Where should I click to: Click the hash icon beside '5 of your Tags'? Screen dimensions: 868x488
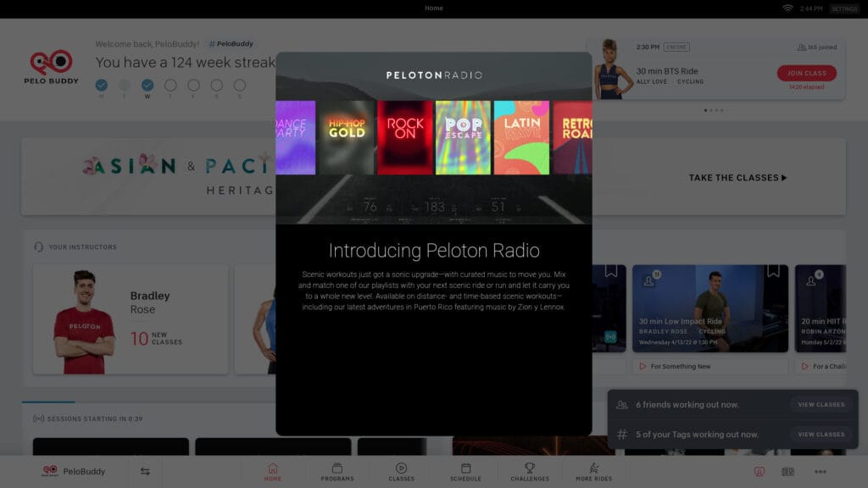[x=621, y=435]
